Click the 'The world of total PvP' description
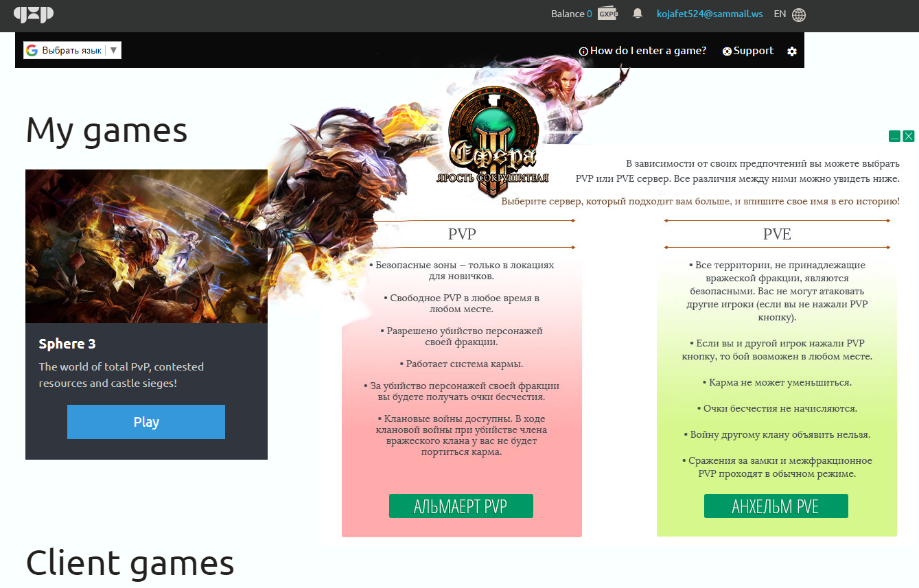The height and width of the screenshot is (588, 919). [121, 375]
